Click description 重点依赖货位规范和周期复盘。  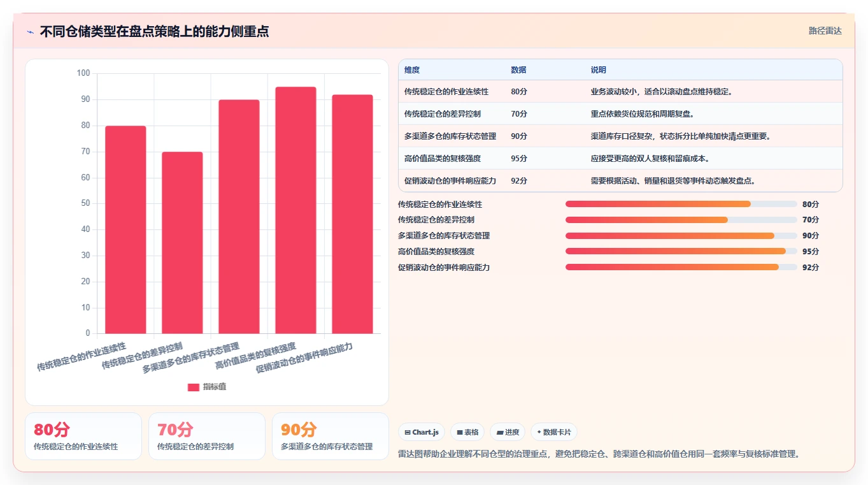(x=643, y=113)
